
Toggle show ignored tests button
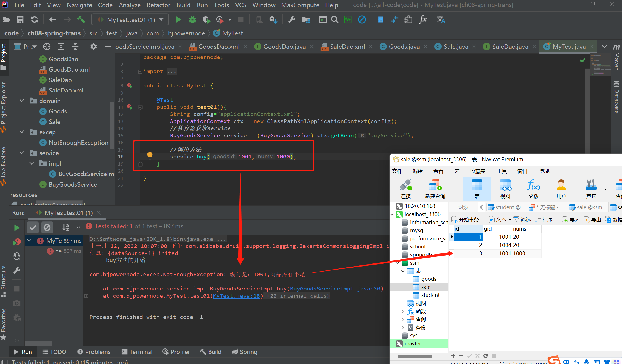(47, 228)
